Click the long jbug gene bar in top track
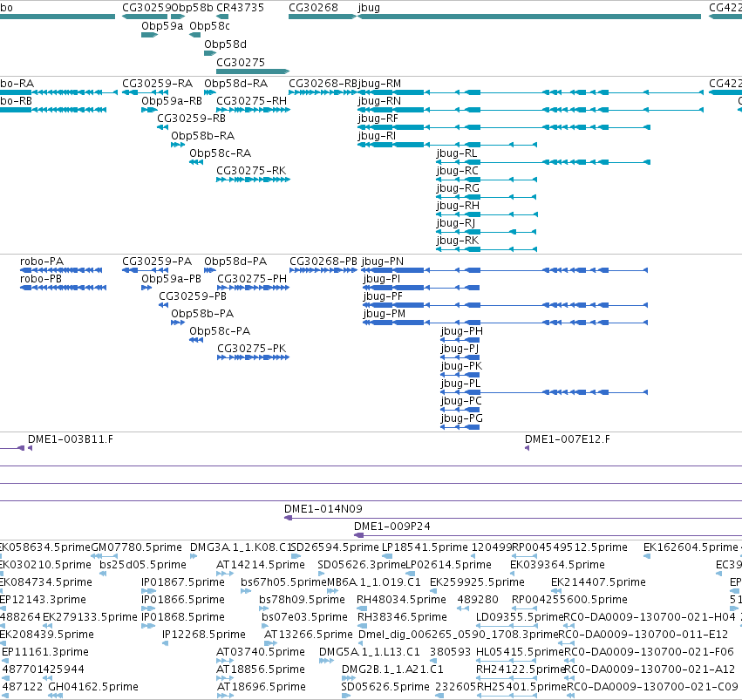The image size is (742, 700). pos(529,17)
